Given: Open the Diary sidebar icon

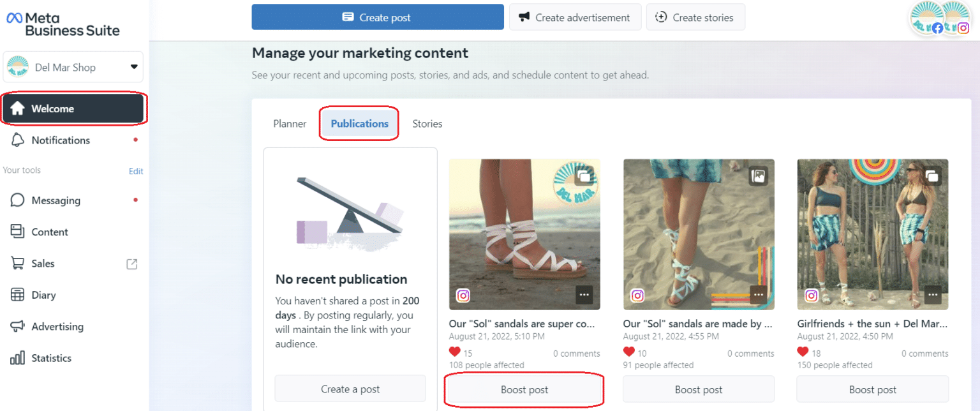Looking at the screenshot, I should point(17,294).
